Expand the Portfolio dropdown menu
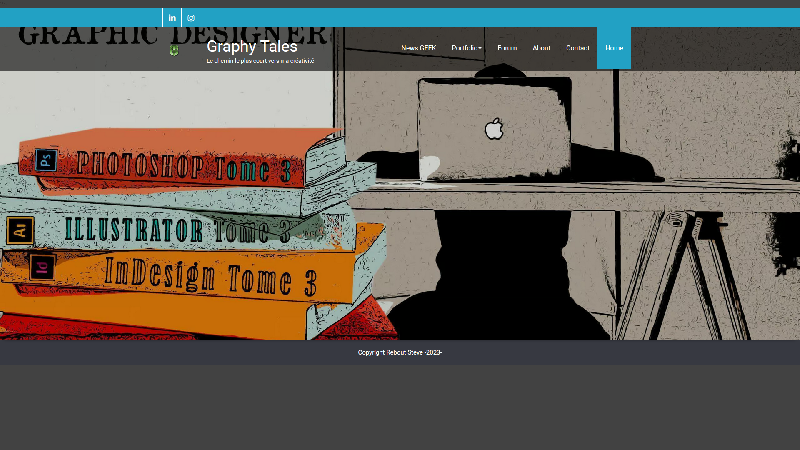Screen dimensions: 800x450 [466, 48]
